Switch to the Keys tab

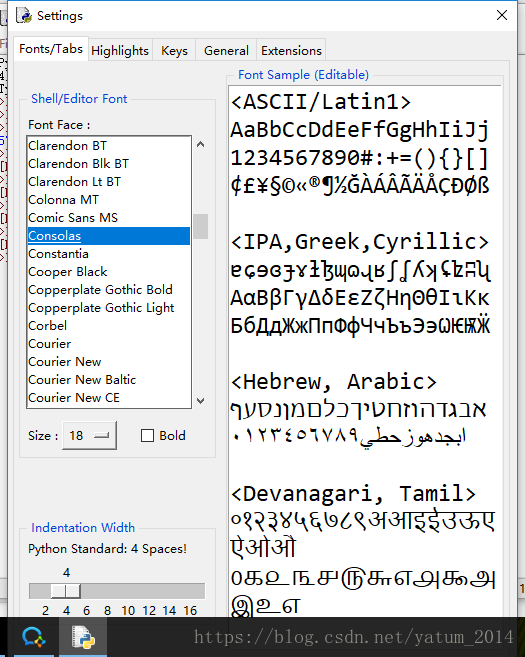[174, 51]
